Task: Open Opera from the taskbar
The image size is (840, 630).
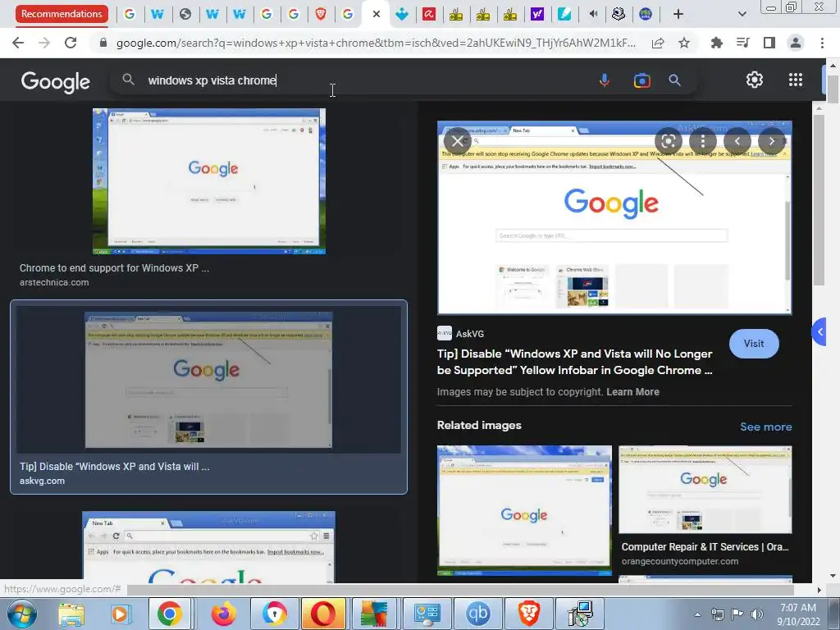Action: pyautogui.click(x=323, y=614)
